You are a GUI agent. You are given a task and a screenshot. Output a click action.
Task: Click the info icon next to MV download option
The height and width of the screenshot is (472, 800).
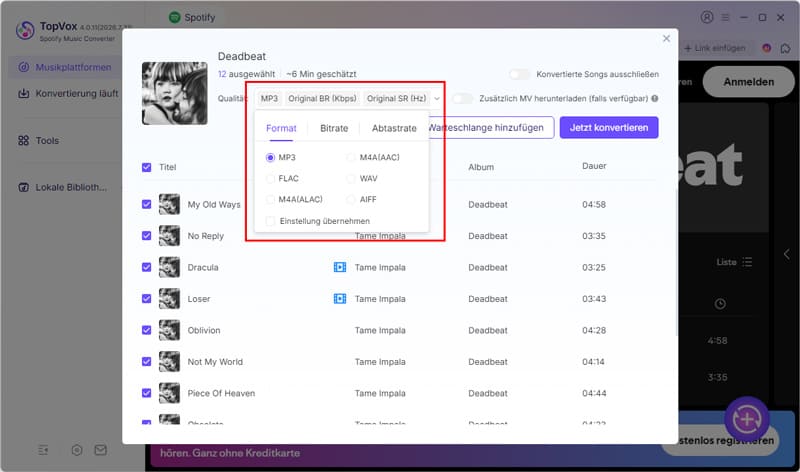pos(655,98)
